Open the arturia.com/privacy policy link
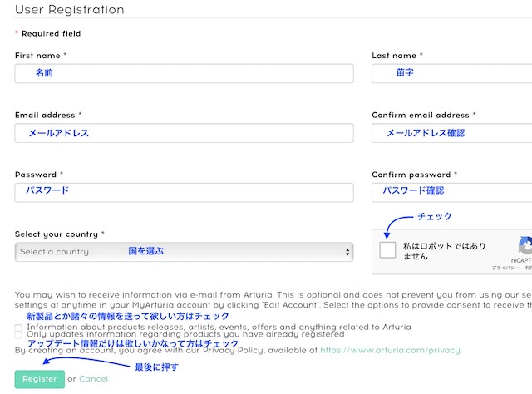 (x=391, y=351)
